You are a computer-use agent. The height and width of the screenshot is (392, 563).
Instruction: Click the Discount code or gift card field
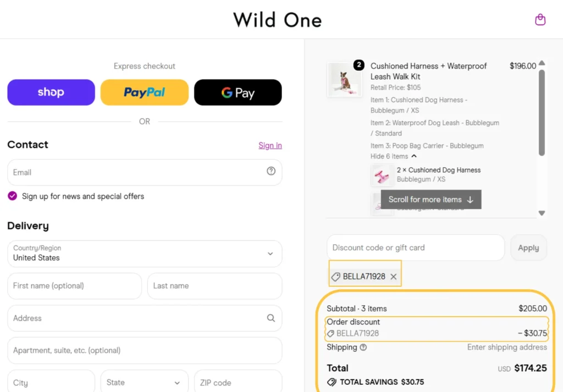click(x=416, y=248)
